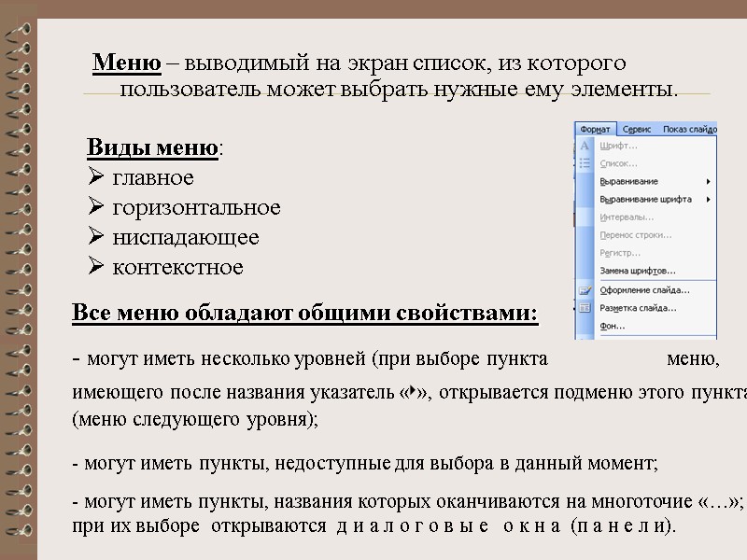Viewport: 747px width, 560px height.
Task: Click the font letter A icon
Action: (x=585, y=146)
